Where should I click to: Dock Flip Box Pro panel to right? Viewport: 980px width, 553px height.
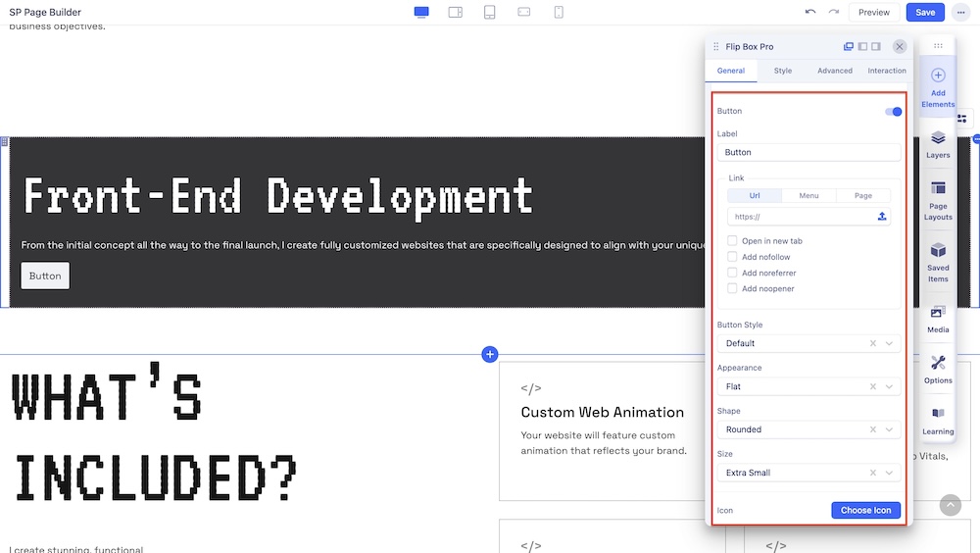click(876, 46)
